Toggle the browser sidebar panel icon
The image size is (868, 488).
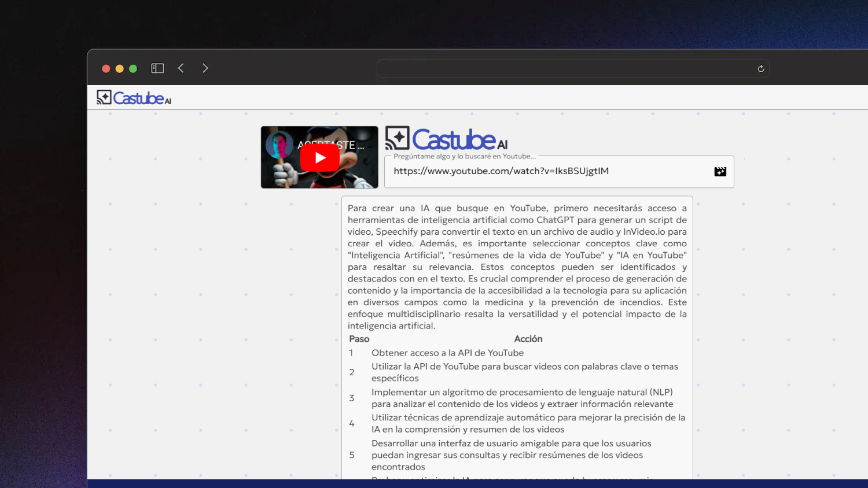click(157, 68)
